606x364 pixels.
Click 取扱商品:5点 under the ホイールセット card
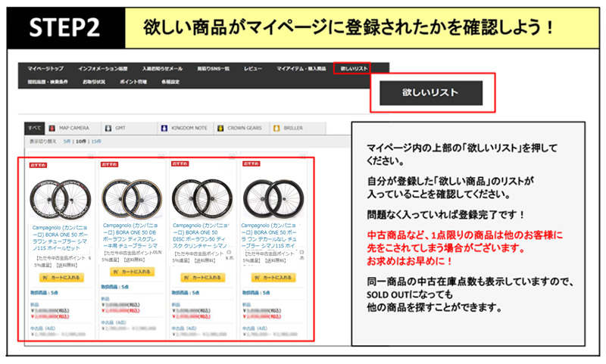point(45,293)
